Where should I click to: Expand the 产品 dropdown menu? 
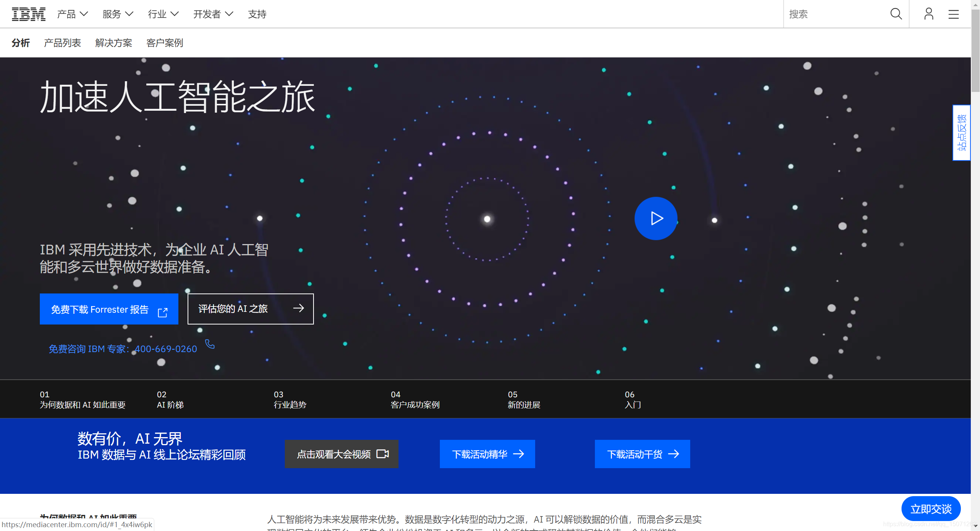click(x=73, y=14)
